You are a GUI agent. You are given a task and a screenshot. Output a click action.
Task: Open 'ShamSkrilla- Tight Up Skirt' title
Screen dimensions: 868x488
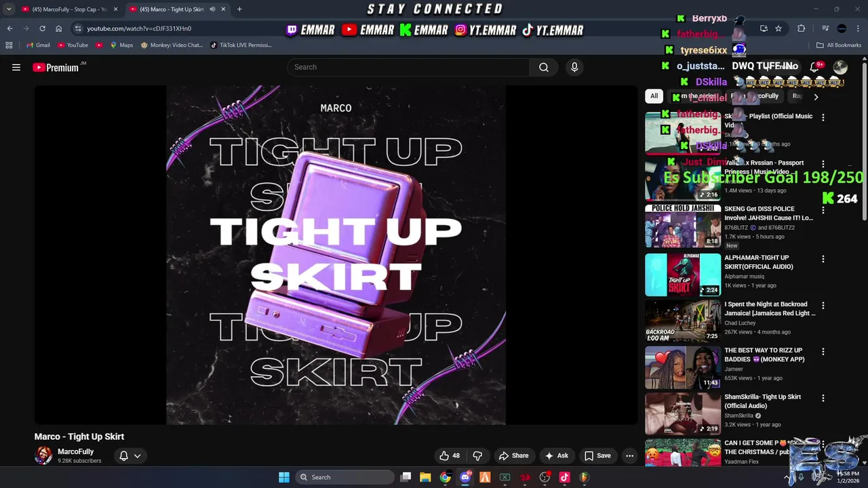pyautogui.click(x=762, y=401)
